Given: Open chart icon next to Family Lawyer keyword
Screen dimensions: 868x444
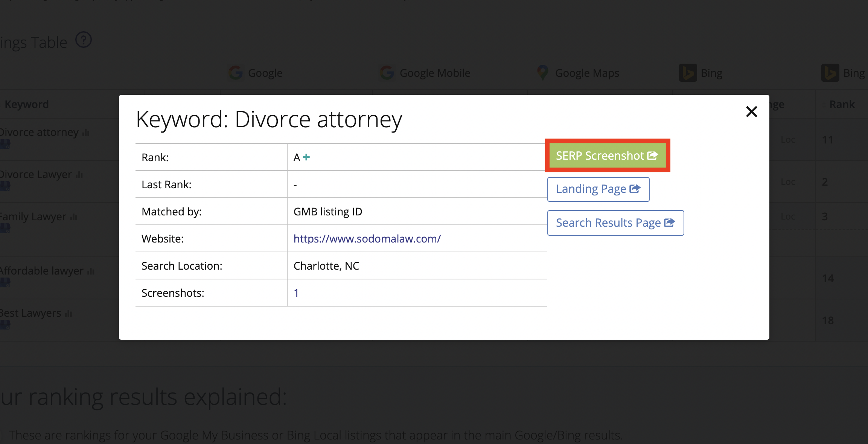Looking at the screenshot, I should [73, 217].
